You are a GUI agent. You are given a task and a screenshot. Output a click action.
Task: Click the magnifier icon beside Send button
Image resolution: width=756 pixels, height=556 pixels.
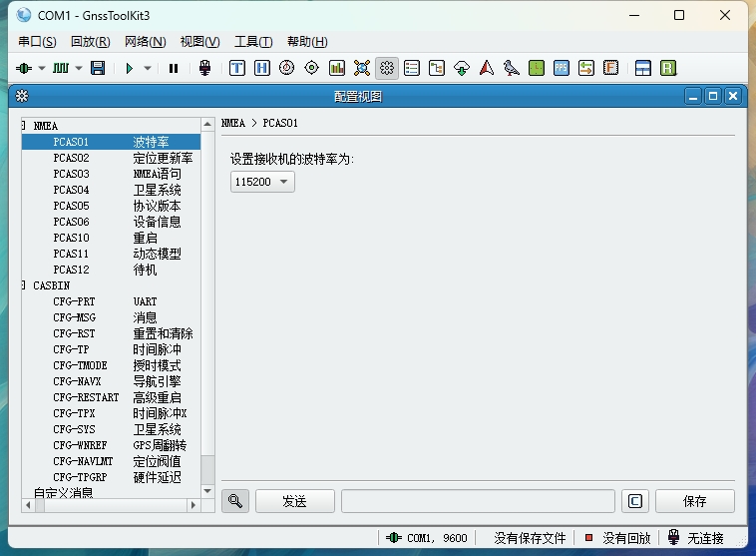[234, 501]
